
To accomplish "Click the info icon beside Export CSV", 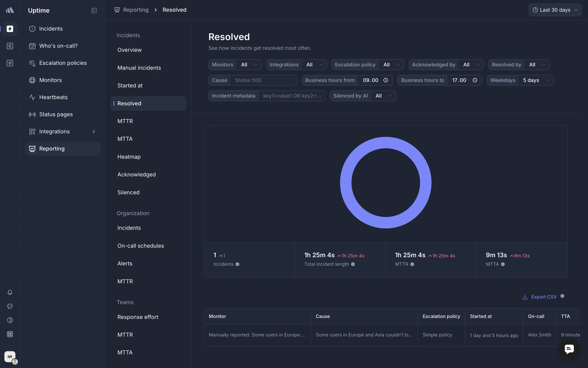I will 562,296.
